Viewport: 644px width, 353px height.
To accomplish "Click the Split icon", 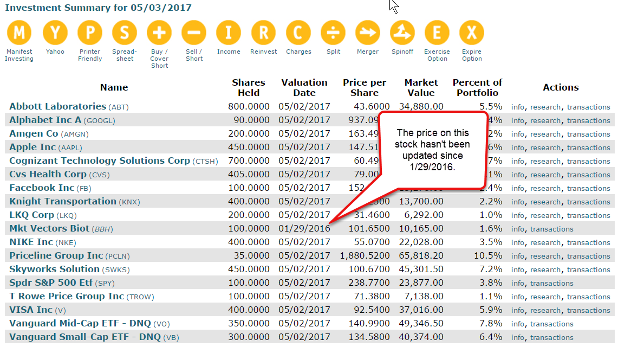I will (x=333, y=33).
